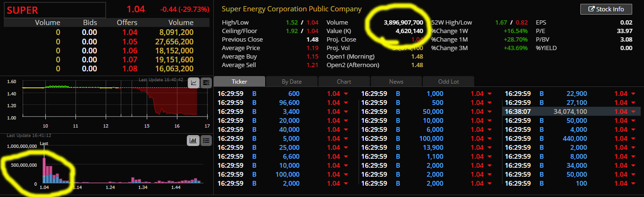This screenshot has height=197, width=644.
Task: Click the Average Price value 1.19
Action: [313, 48]
